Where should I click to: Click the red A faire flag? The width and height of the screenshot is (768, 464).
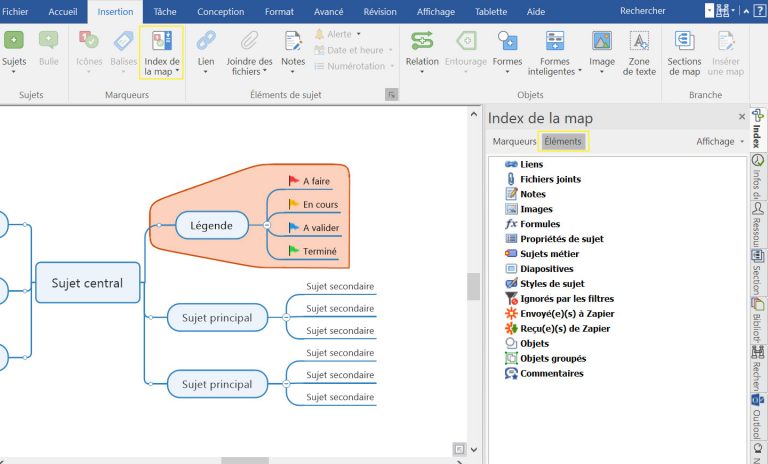pos(294,181)
